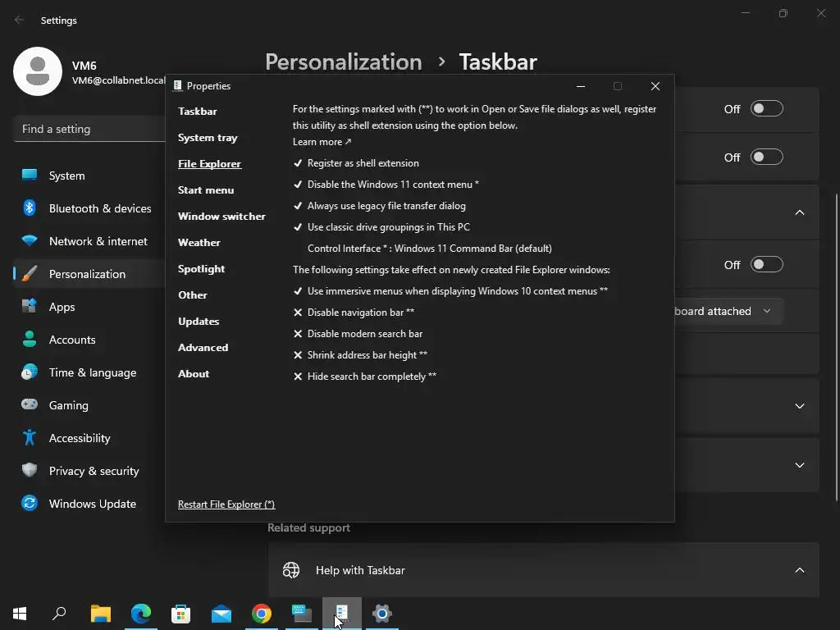Open the keyboard app on taskbar
Image resolution: width=840 pixels, height=630 pixels.
(302, 614)
